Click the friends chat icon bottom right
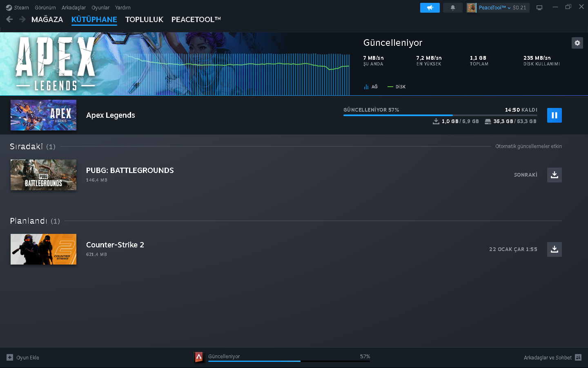The image size is (588, 368). pyautogui.click(x=578, y=357)
